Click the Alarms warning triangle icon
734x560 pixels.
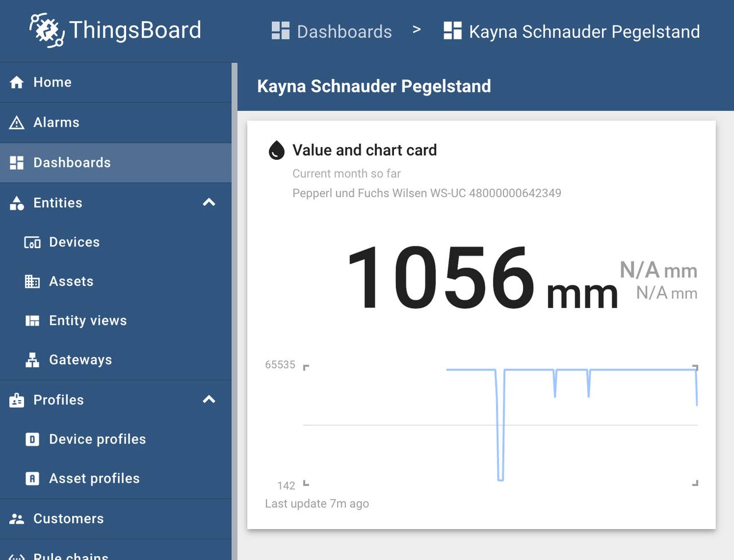coord(17,123)
